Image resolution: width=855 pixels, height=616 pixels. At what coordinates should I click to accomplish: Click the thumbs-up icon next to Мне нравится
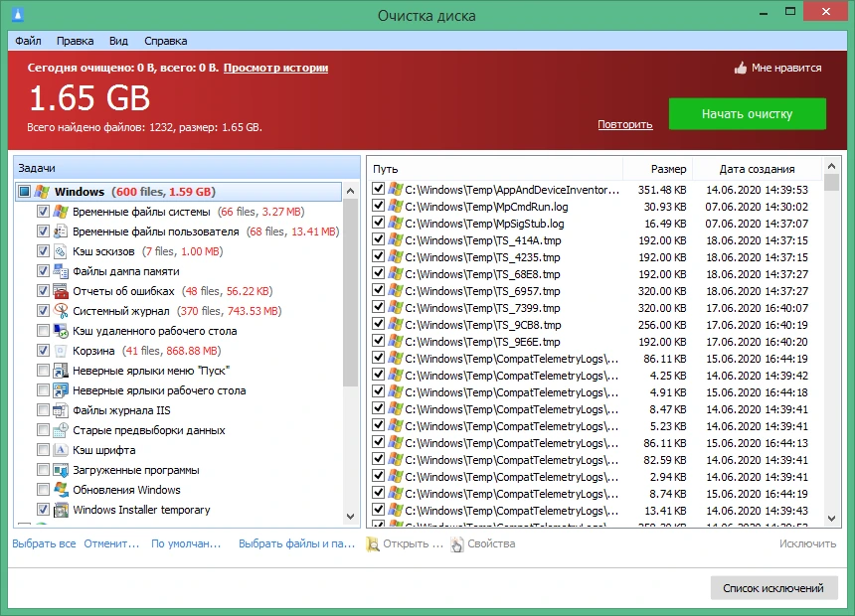coord(740,69)
